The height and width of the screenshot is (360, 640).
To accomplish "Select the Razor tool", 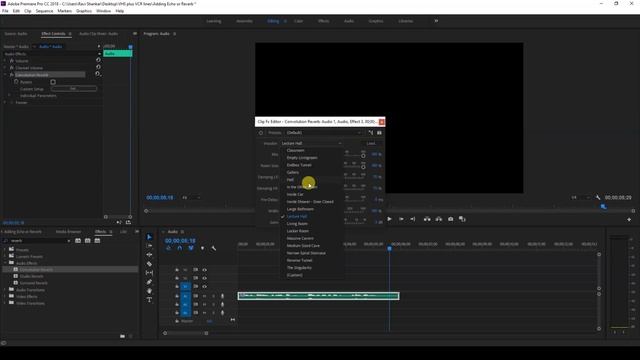I will pyautogui.click(x=149, y=264).
